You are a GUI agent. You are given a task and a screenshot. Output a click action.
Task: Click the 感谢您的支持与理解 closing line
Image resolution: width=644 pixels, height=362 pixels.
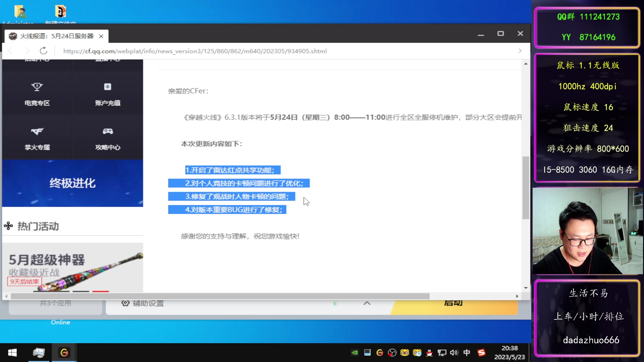240,236
